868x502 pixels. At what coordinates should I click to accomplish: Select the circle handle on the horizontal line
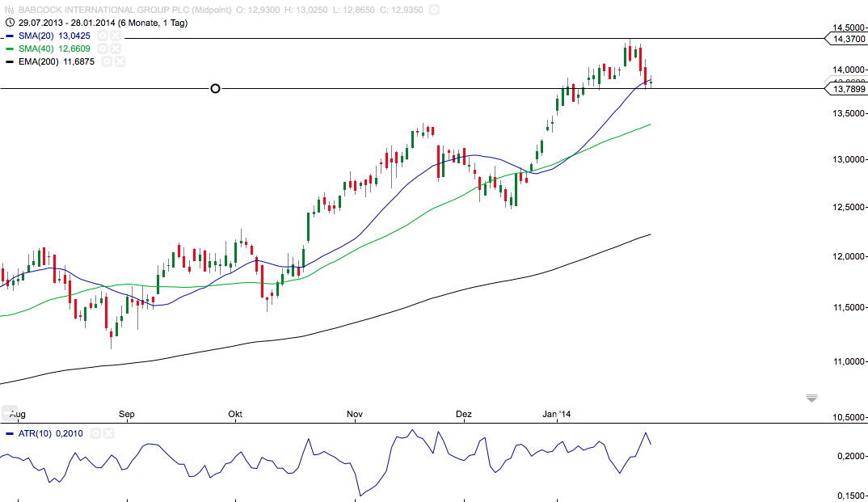coord(215,89)
